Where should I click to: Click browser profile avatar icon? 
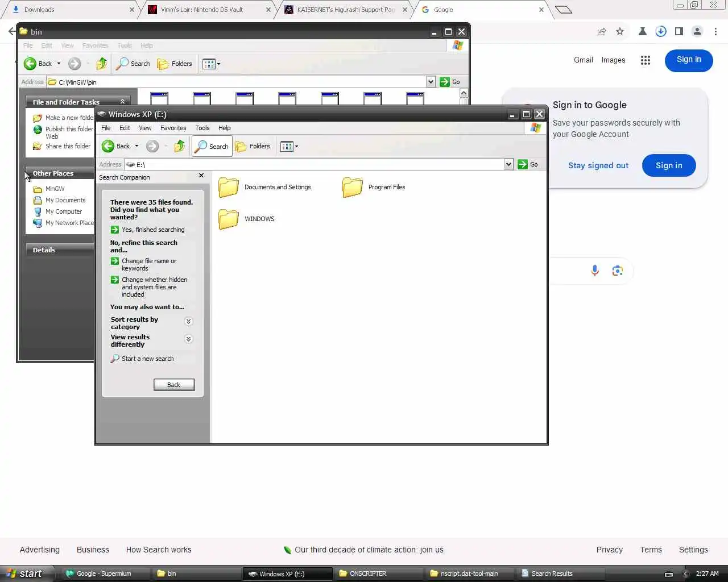coord(697,32)
